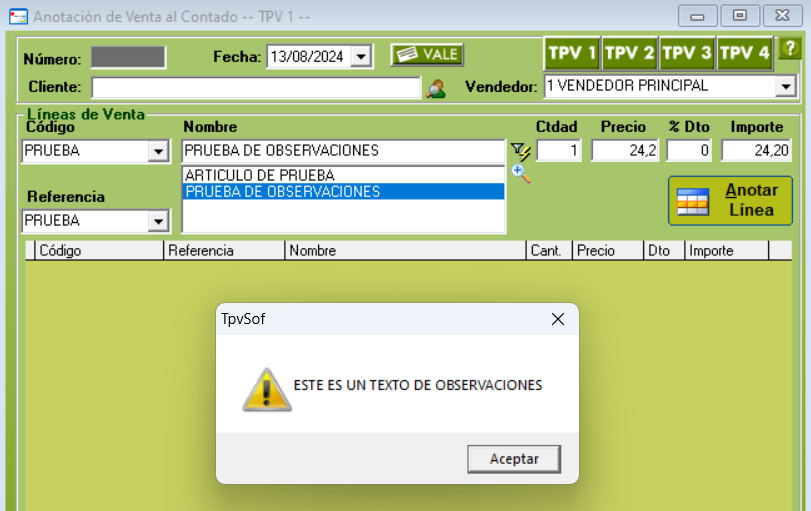811x511 pixels.
Task: Select the TPV 3 tab
Action: (x=687, y=53)
